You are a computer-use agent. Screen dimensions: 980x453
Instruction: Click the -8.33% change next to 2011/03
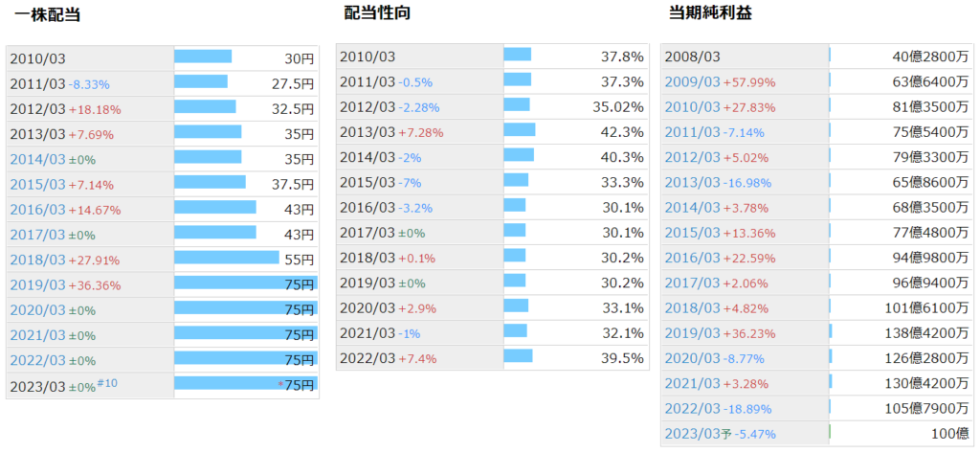91,84
